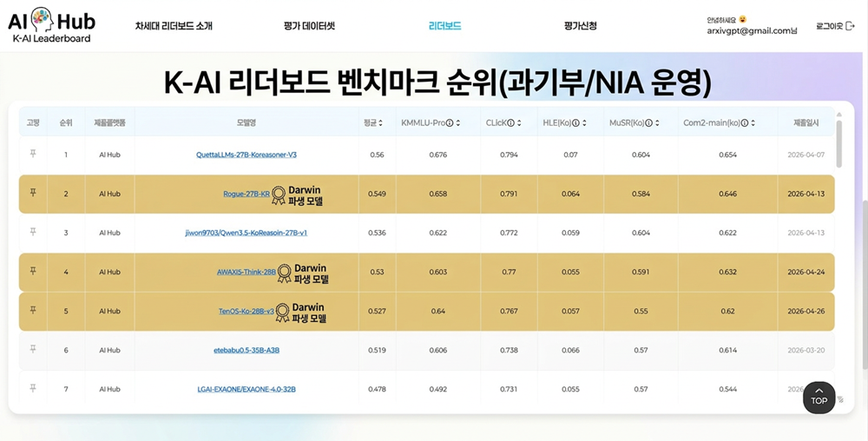The width and height of the screenshot is (868, 441).
Task: Click average score 0.478 in EXAONE row
Action: 377,390
